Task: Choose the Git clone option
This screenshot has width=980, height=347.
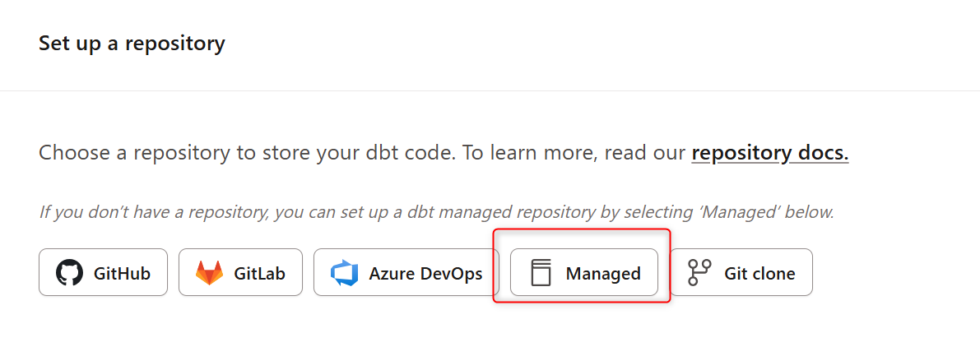Action: (x=741, y=273)
